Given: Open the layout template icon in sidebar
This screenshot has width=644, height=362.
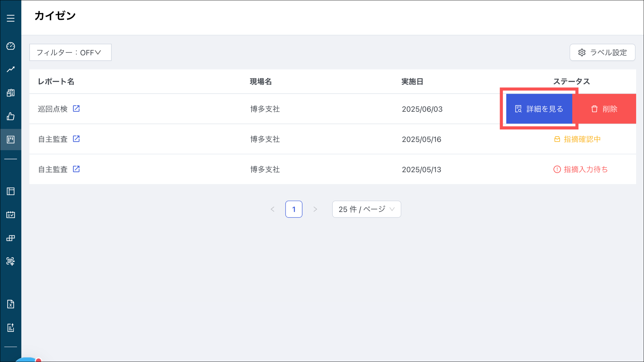Looking at the screenshot, I should (11, 191).
